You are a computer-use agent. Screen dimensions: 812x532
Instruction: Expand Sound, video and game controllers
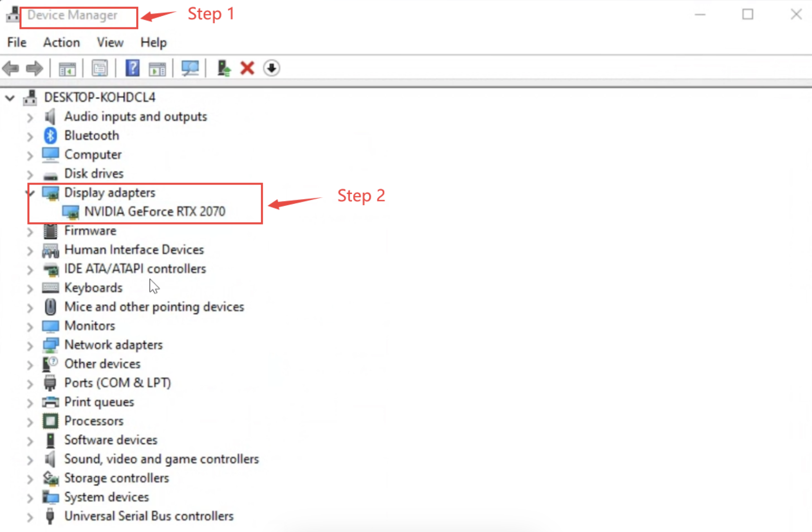30,460
